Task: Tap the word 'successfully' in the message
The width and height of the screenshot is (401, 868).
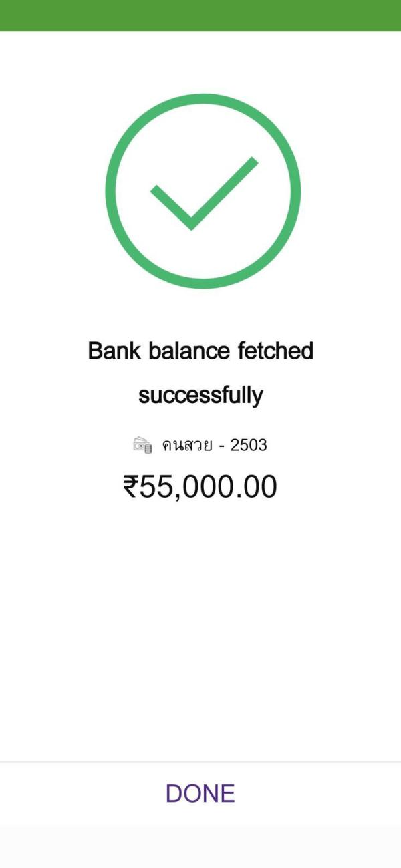Action: click(200, 395)
